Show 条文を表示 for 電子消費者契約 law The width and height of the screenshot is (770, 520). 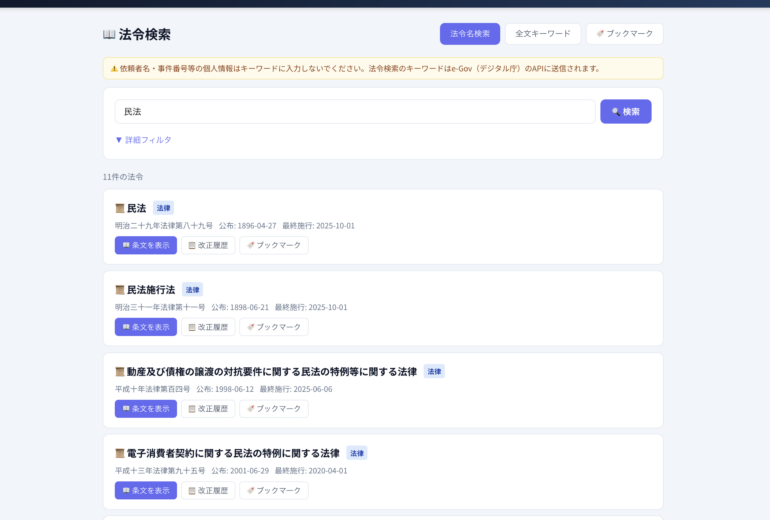(145, 491)
